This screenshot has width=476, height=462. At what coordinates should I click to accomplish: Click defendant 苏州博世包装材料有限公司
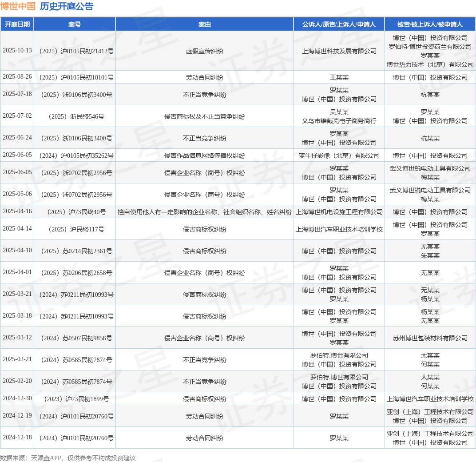(430, 338)
